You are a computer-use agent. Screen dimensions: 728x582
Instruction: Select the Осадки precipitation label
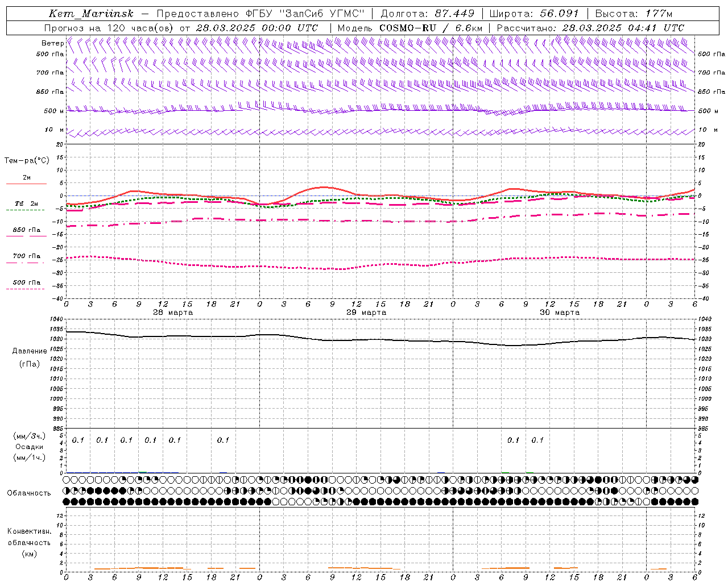pos(30,447)
